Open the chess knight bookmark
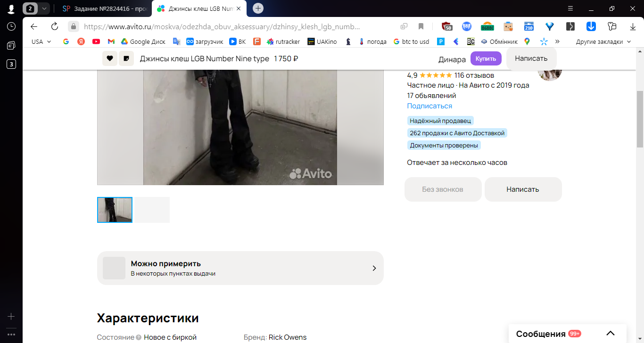 coord(348,41)
